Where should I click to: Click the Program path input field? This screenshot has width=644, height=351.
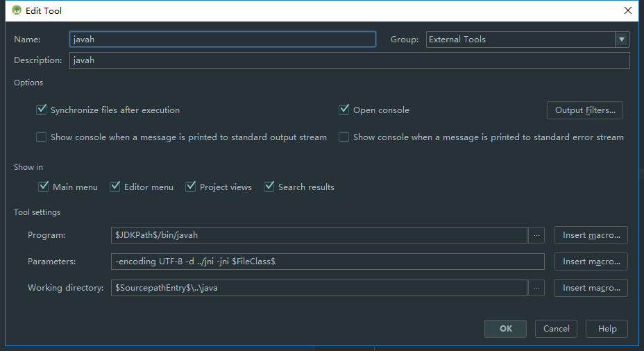coord(319,235)
